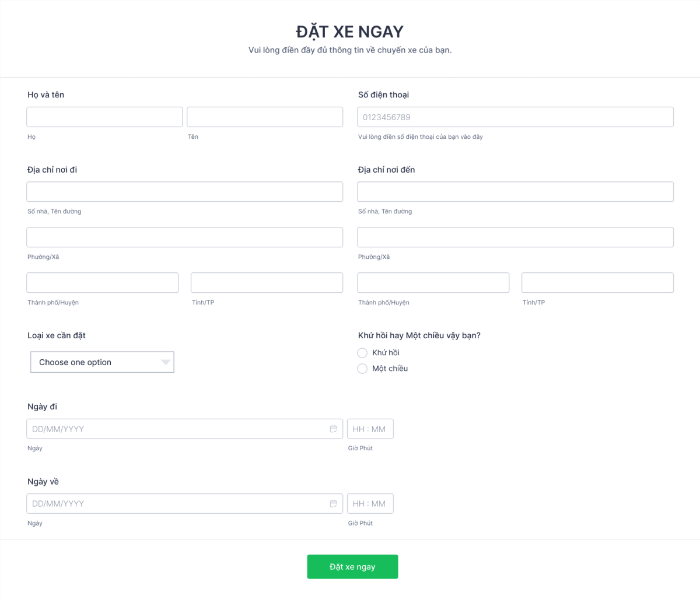Click the DD/MM/YYYY date field under Ngày đi
700x599 pixels.
(175, 429)
